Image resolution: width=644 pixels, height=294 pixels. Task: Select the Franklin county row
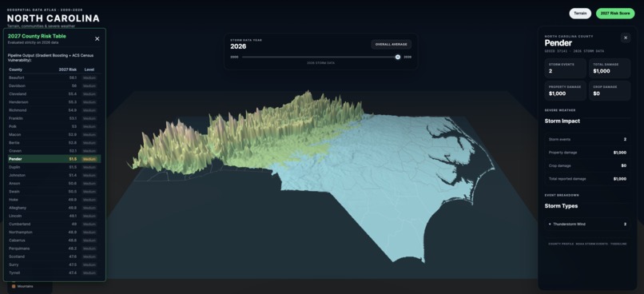pos(54,118)
